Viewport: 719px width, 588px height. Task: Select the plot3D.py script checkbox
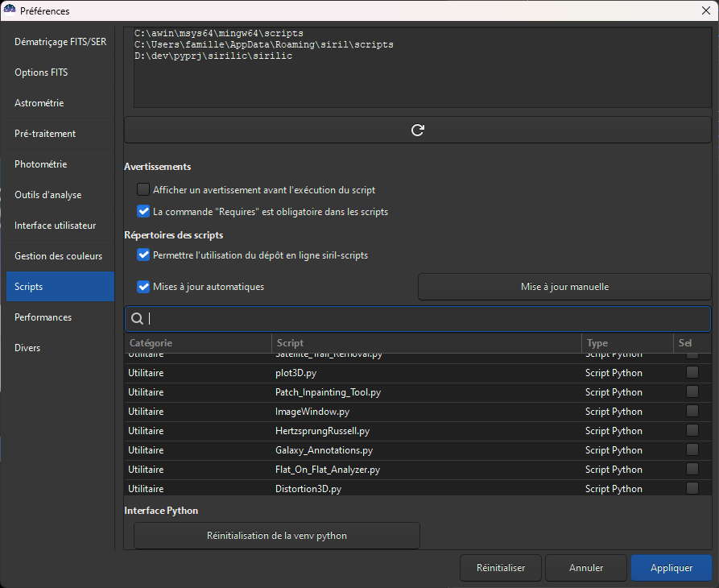[x=692, y=373]
